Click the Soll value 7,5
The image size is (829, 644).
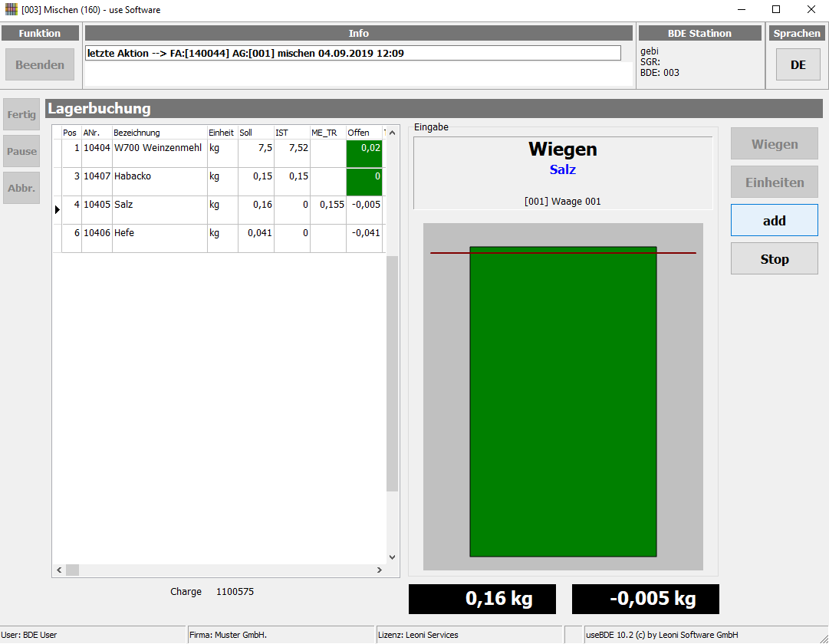coord(265,148)
